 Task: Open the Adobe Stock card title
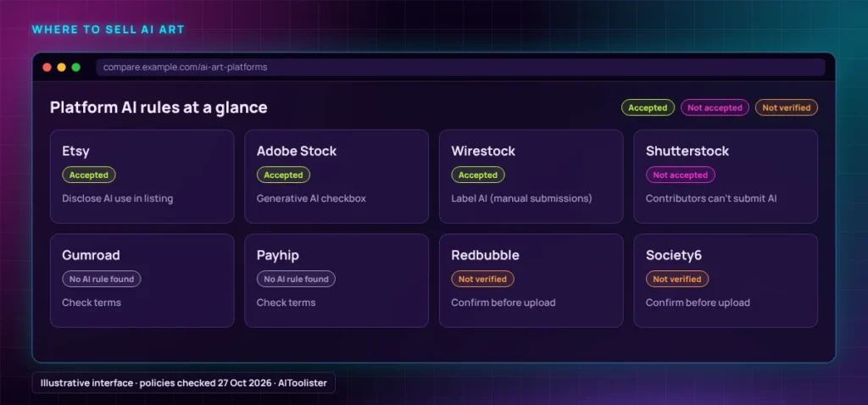(296, 151)
